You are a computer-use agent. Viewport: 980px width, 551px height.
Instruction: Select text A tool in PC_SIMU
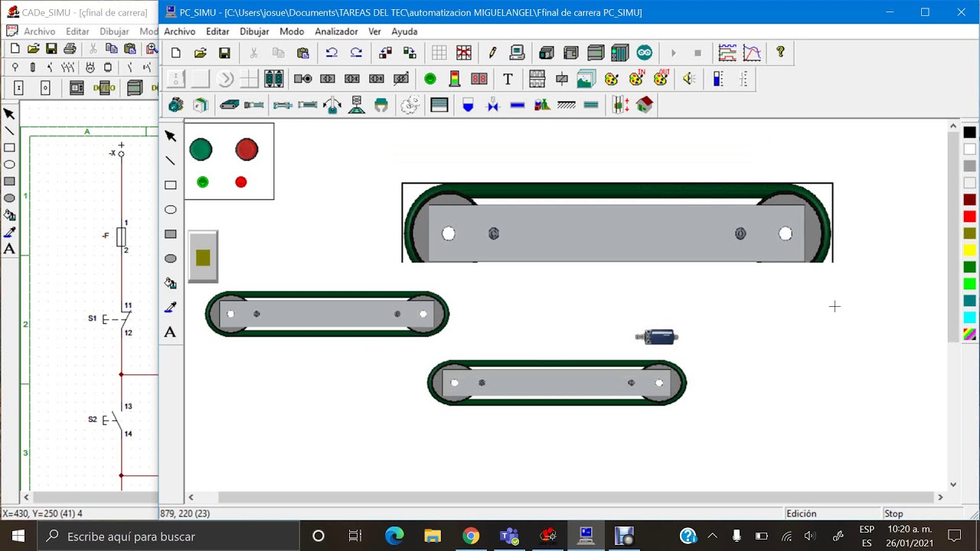coord(171,332)
